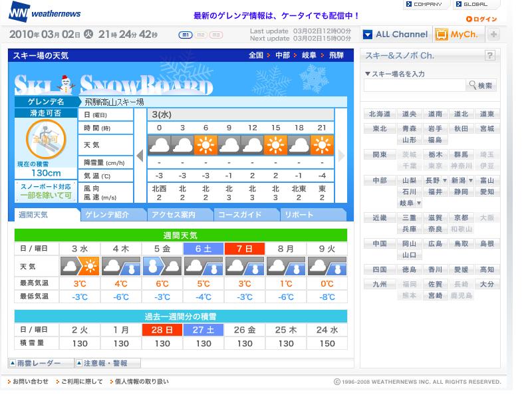Click the weekly weather icon for 9 火
Screen dimensions: 532x399
tap(327, 266)
